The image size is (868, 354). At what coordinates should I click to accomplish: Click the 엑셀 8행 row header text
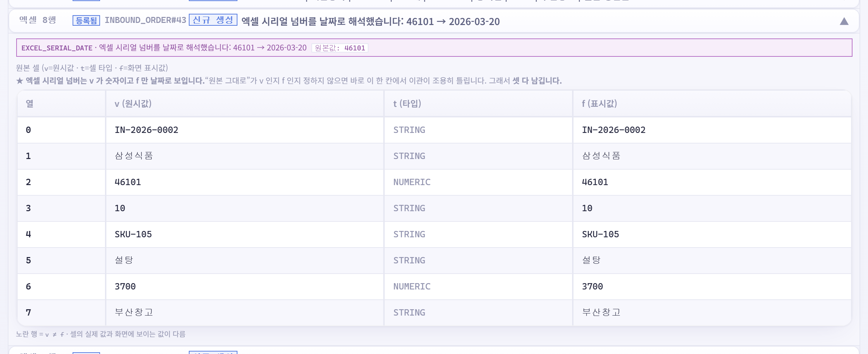(x=38, y=20)
